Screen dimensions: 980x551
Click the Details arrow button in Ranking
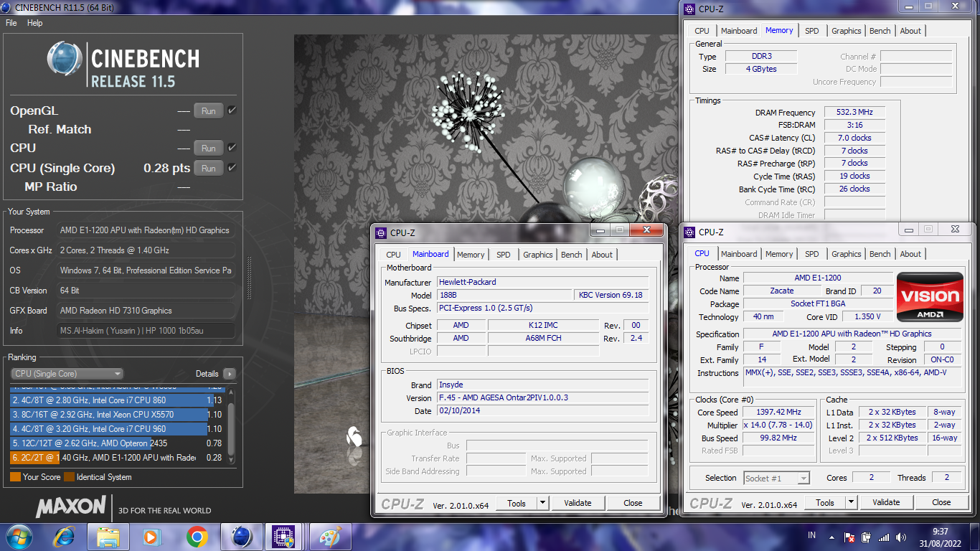[229, 374]
